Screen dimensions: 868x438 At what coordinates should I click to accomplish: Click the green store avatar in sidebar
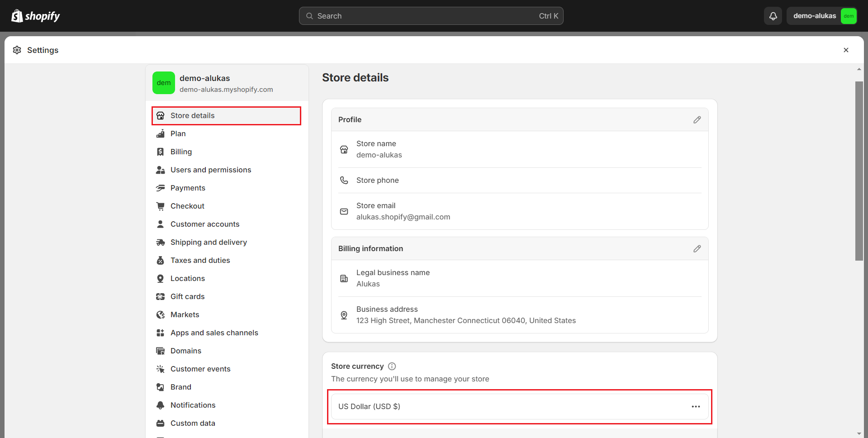tap(164, 83)
